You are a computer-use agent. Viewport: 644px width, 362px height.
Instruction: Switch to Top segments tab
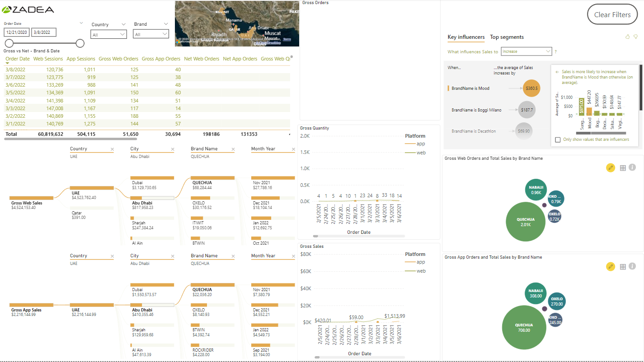click(x=507, y=37)
